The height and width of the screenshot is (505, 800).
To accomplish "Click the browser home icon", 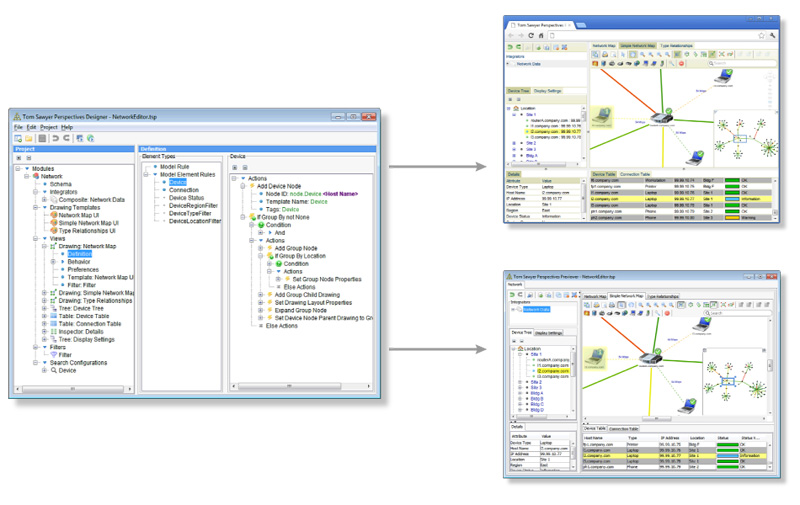I will pyautogui.click(x=541, y=35).
